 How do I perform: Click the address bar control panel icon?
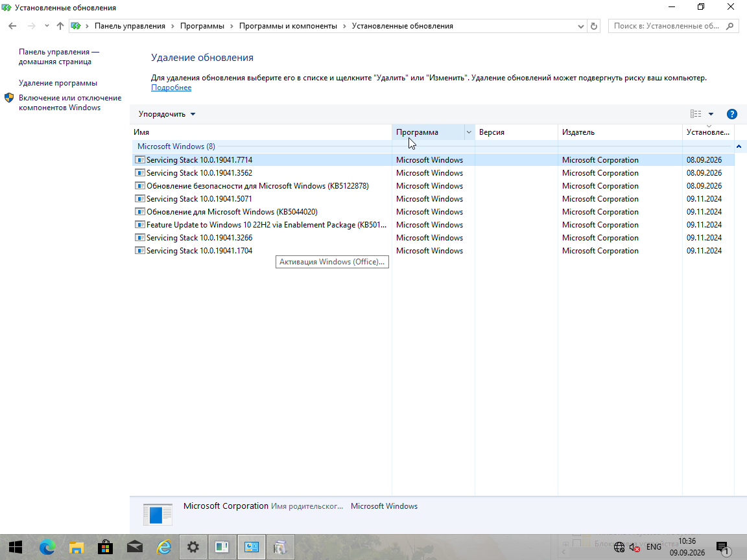tap(76, 26)
